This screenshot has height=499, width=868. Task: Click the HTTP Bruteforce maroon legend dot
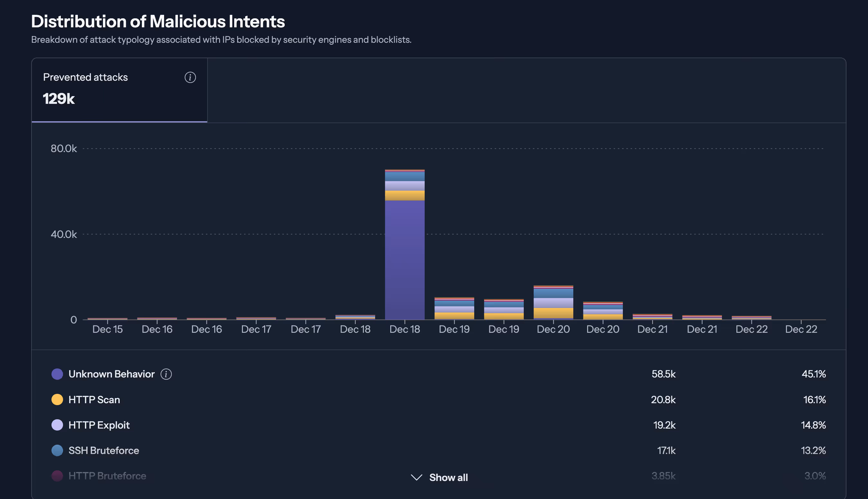(57, 476)
